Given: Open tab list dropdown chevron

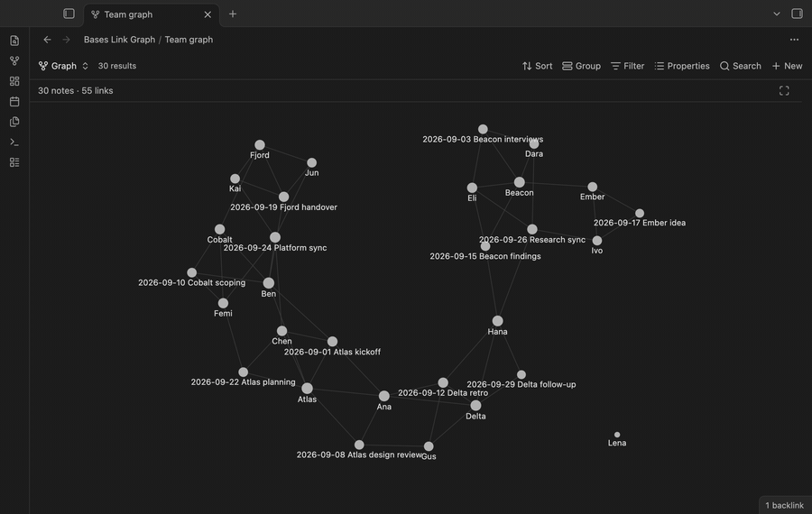Looking at the screenshot, I should click(x=776, y=14).
